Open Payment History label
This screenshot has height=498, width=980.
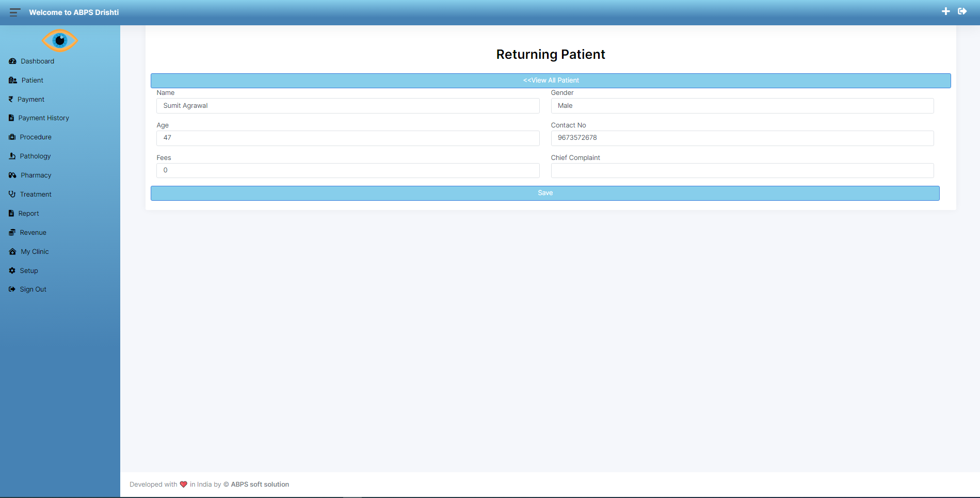[44, 118]
